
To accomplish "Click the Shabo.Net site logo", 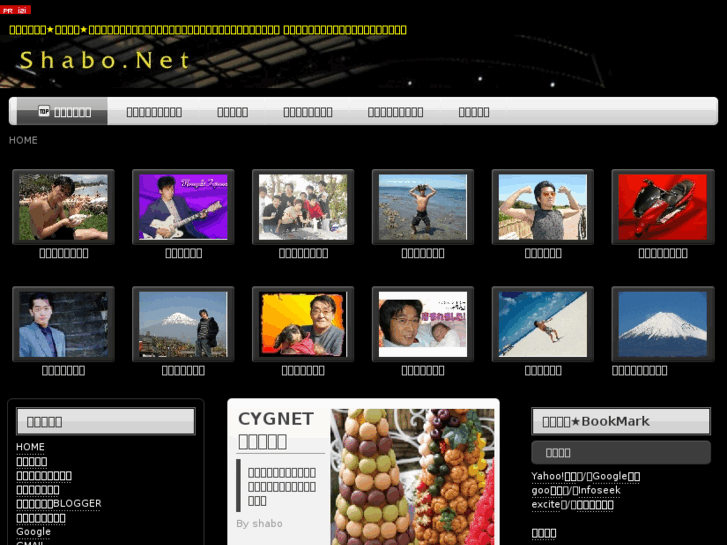I will (x=105, y=60).
